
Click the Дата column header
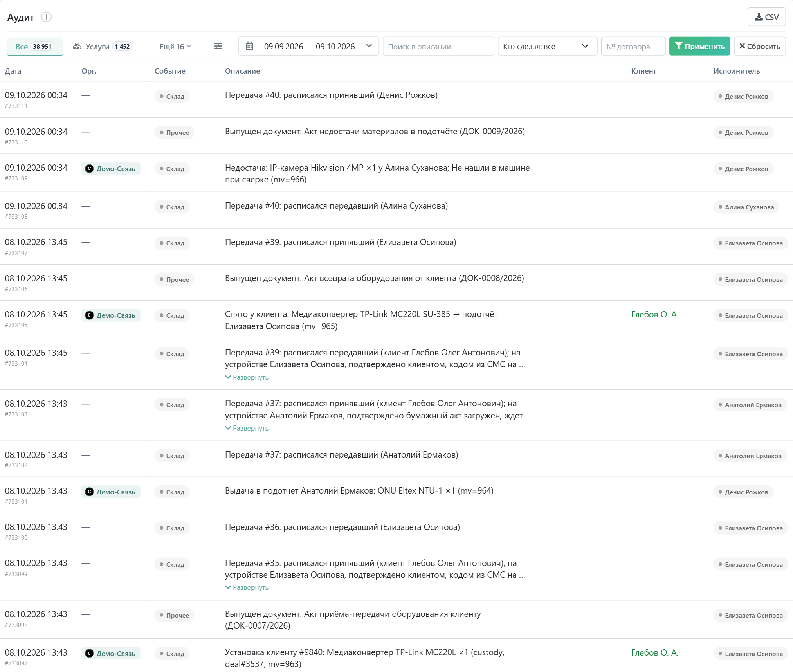[13, 71]
